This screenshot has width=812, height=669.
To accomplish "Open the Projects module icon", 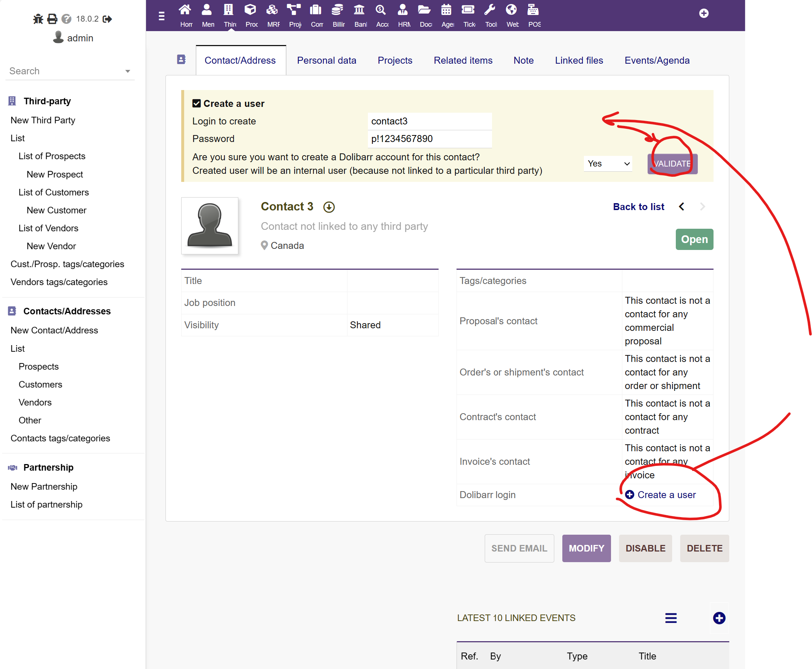I will [294, 10].
